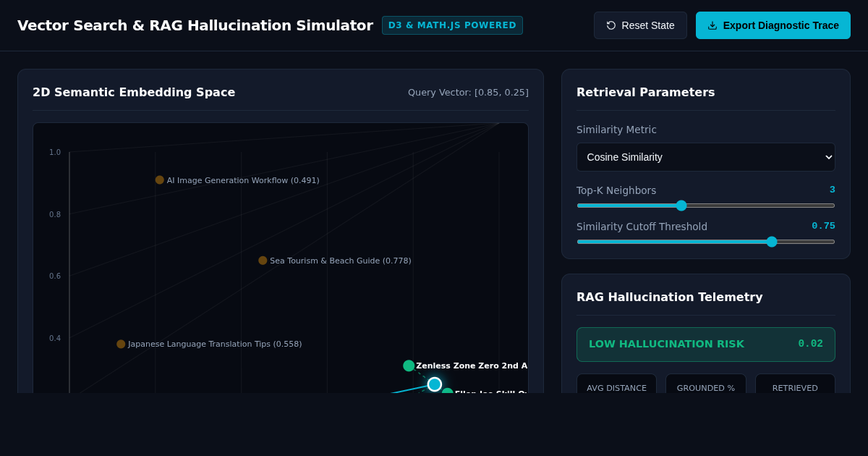868x456 pixels.
Task: Click the GROUNDED % stat card
Action: point(706,384)
